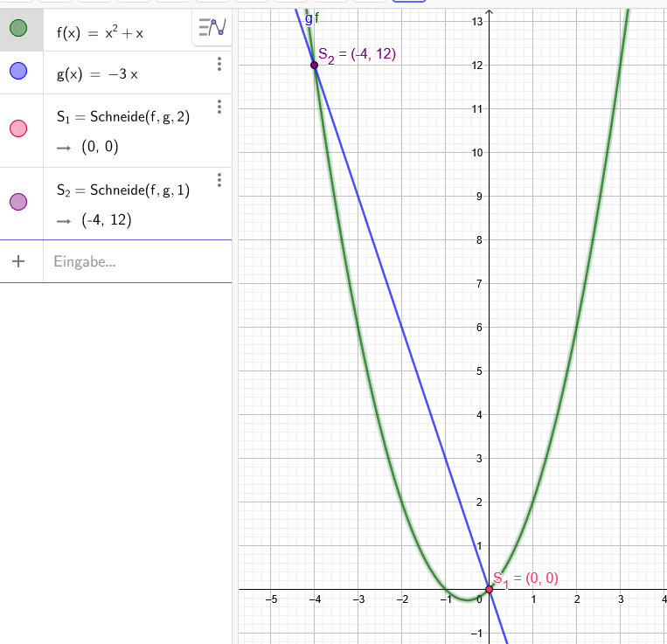Screen dimensions: 667x644
Task: Click intersection point S1 at origin
Action: [x=490, y=589]
